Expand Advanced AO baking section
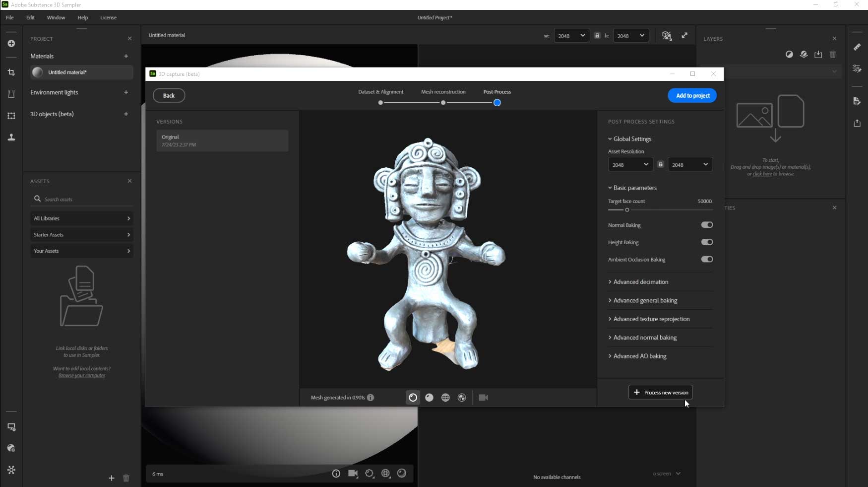Image resolution: width=868 pixels, height=487 pixels. point(637,356)
